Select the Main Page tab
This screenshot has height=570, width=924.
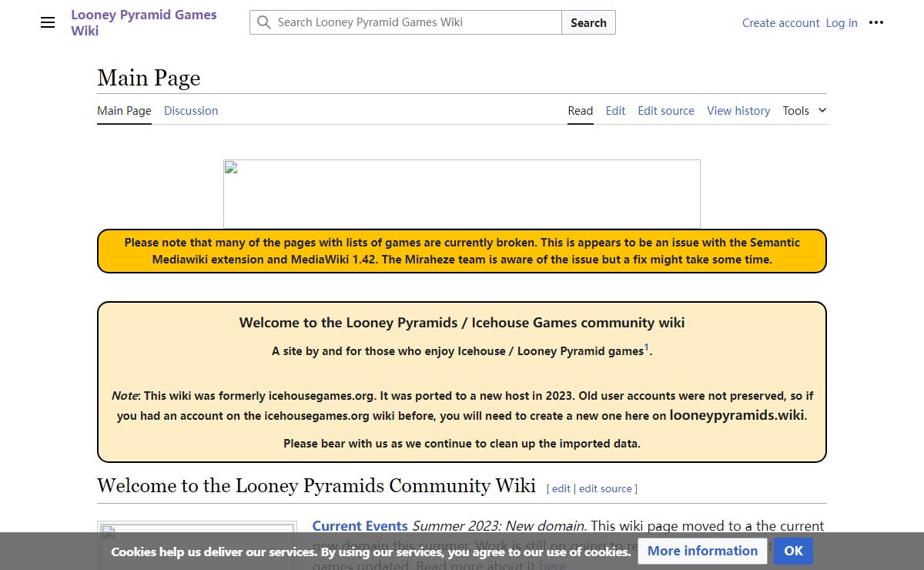[x=124, y=111]
